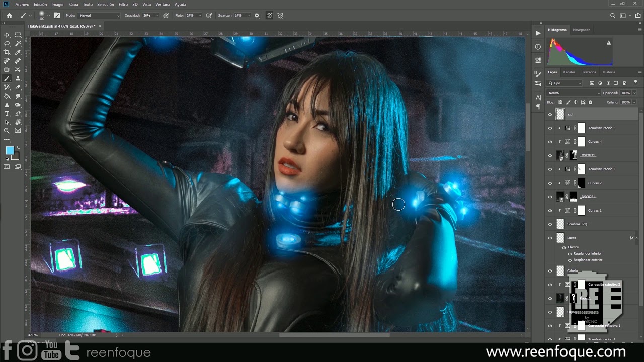Open the brush settings panel icon

point(57,16)
